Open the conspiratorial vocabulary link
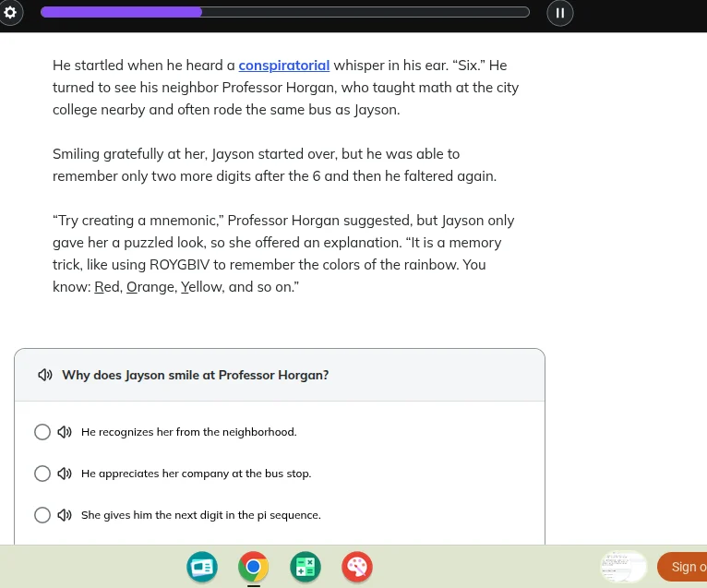Image resolution: width=707 pixels, height=588 pixels. 283,66
